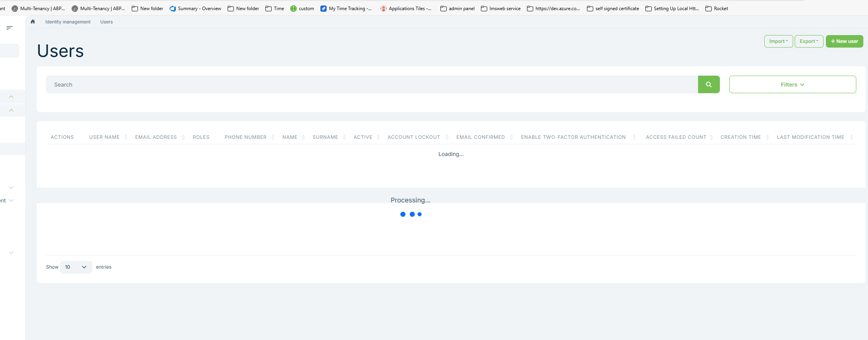Click the New user button

point(844,41)
